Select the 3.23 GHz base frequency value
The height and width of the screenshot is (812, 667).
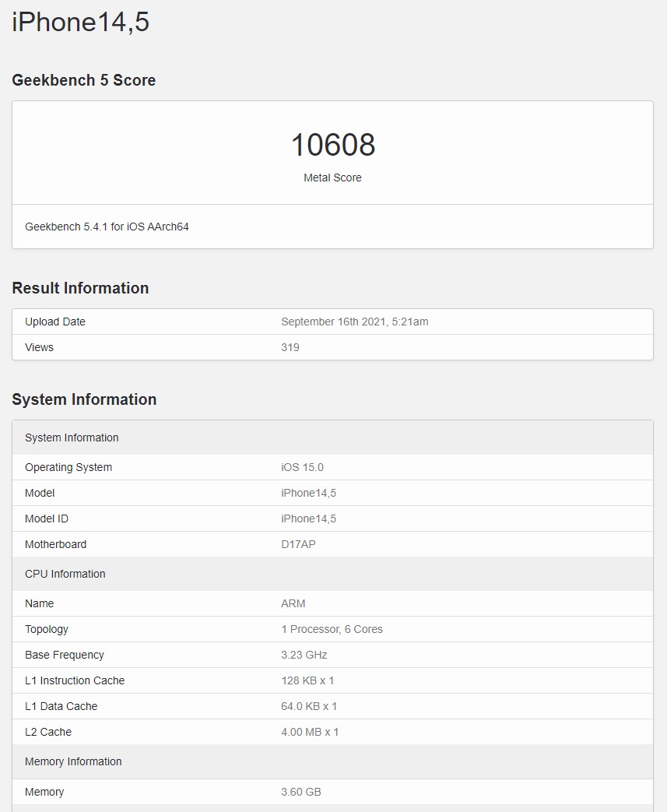(304, 655)
